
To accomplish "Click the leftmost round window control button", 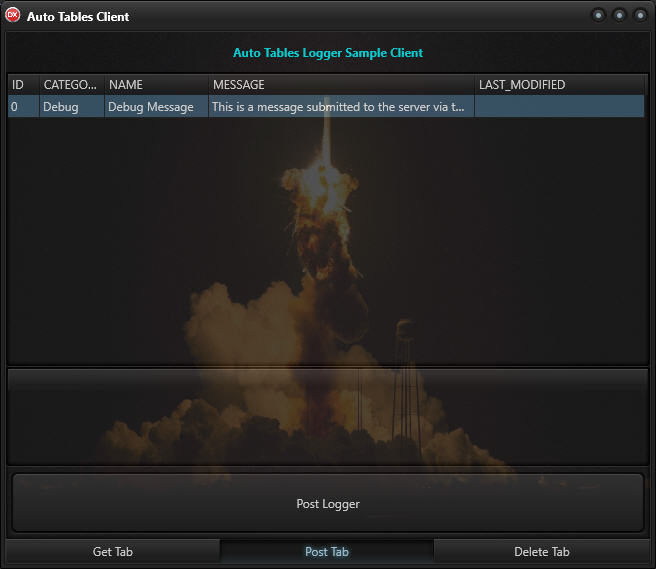I will 598,15.
